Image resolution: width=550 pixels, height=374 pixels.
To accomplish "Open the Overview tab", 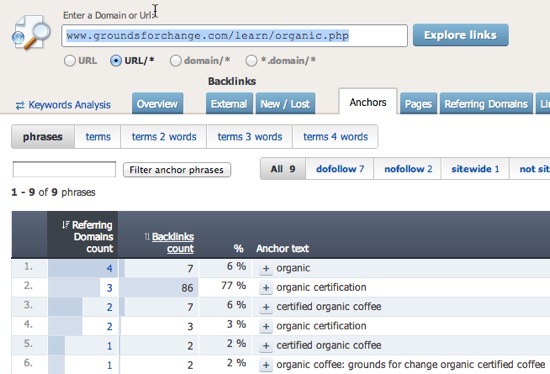I will tap(157, 104).
